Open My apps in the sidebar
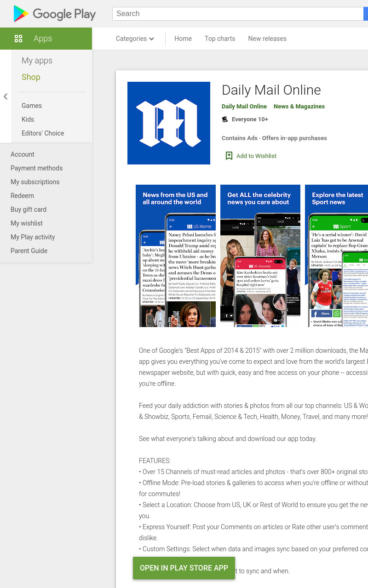The height and width of the screenshot is (588, 368). 37,61
